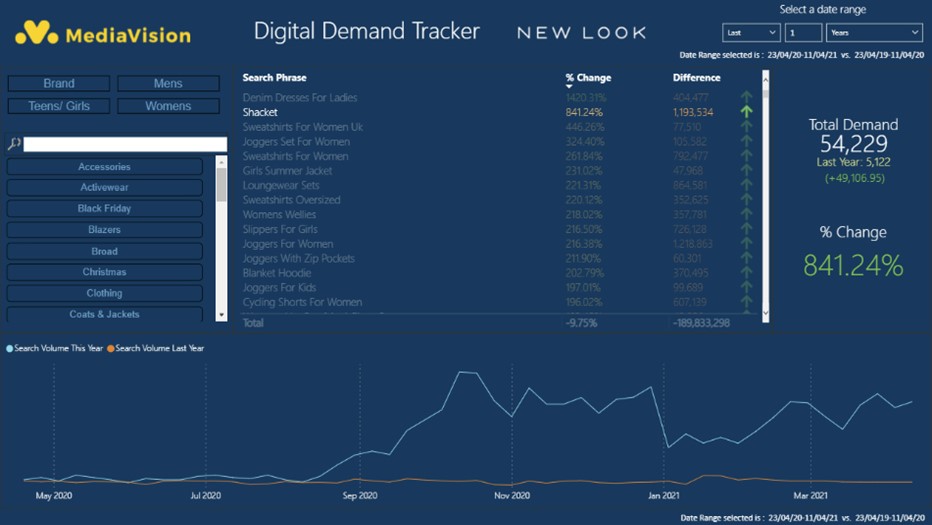Click the green up arrow beside Shacket
Viewport: 932px width, 525px height.
click(x=746, y=112)
